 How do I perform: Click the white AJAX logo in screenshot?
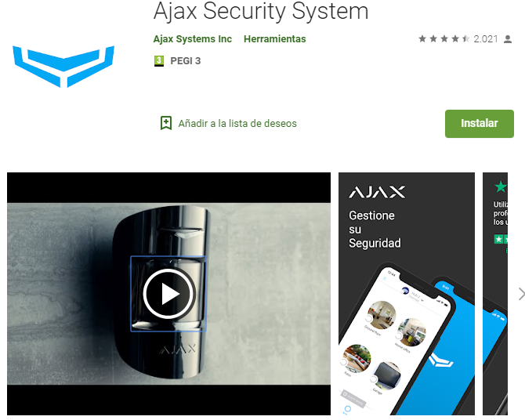coord(377,192)
